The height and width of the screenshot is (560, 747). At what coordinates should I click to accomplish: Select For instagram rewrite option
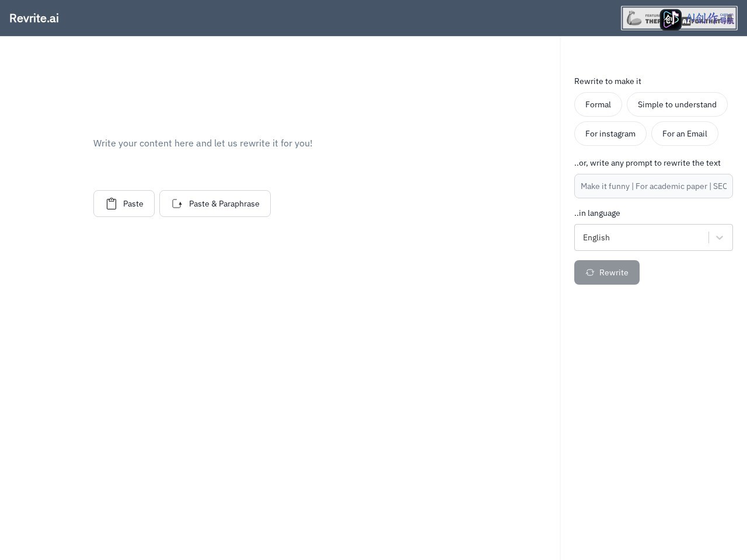coord(610,134)
